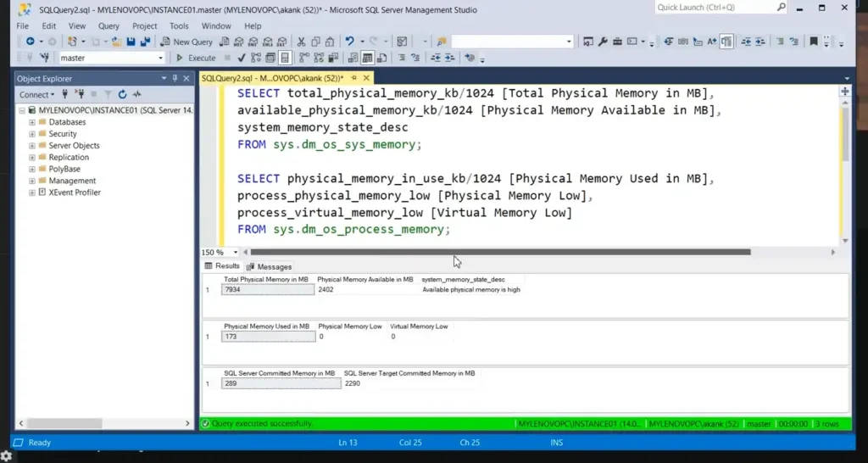
Task: Click the Analysis Services MDX Query icon
Action: point(238,42)
